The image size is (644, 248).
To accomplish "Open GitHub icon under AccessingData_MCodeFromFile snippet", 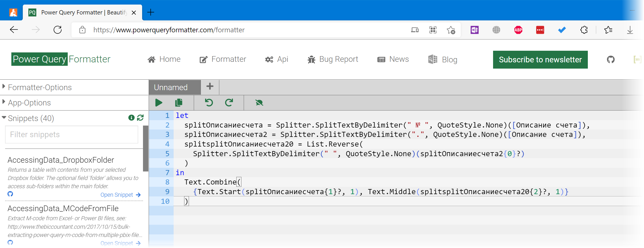I will pyautogui.click(x=10, y=242).
